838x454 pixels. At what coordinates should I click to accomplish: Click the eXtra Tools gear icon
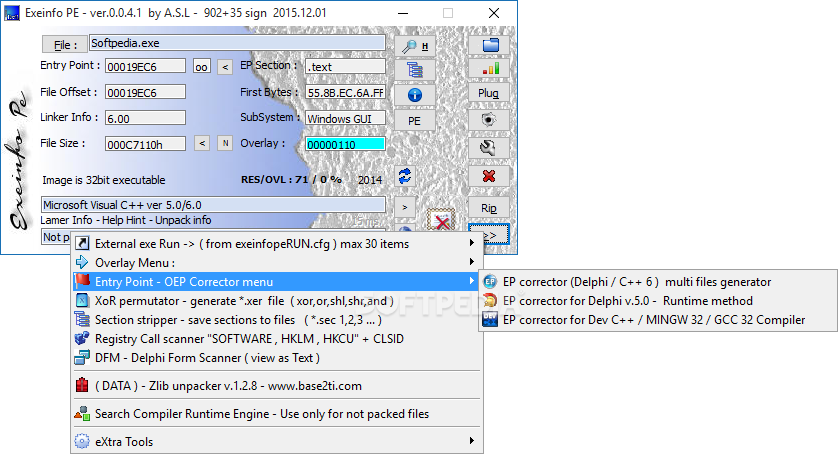click(82, 441)
